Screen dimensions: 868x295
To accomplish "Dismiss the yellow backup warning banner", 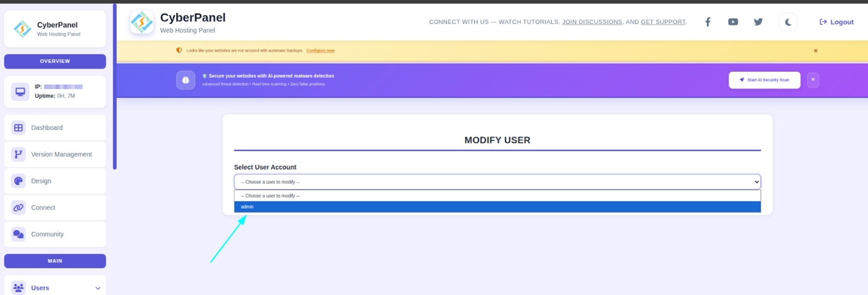I will pos(815,51).
